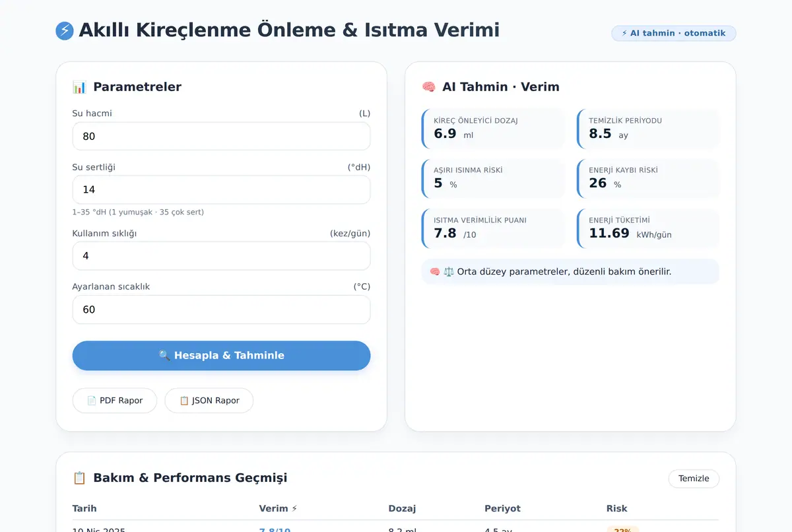Click the 6.9 ml dosage value
Image resolution: width=792 pixels, height=532 pixels.
tap(453, 134)
